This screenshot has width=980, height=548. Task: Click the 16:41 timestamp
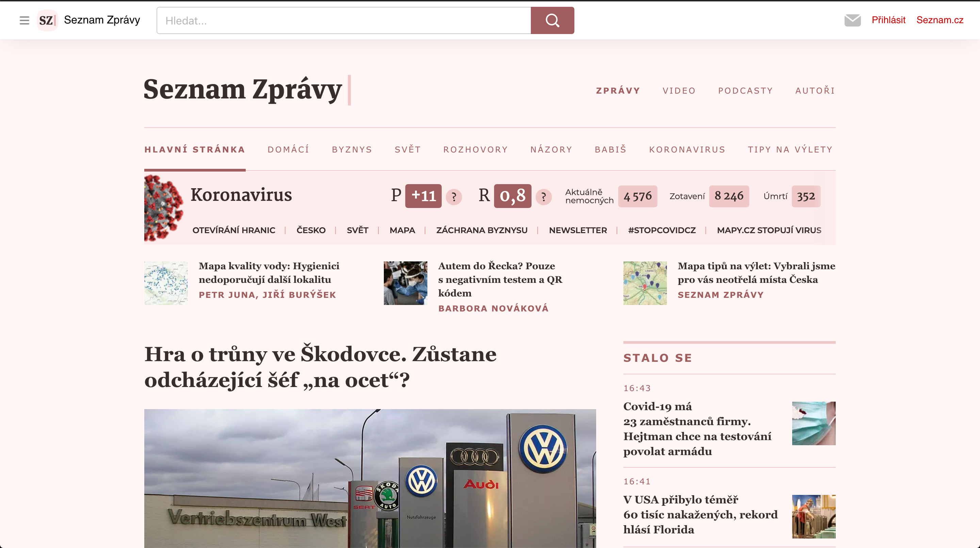637,481
